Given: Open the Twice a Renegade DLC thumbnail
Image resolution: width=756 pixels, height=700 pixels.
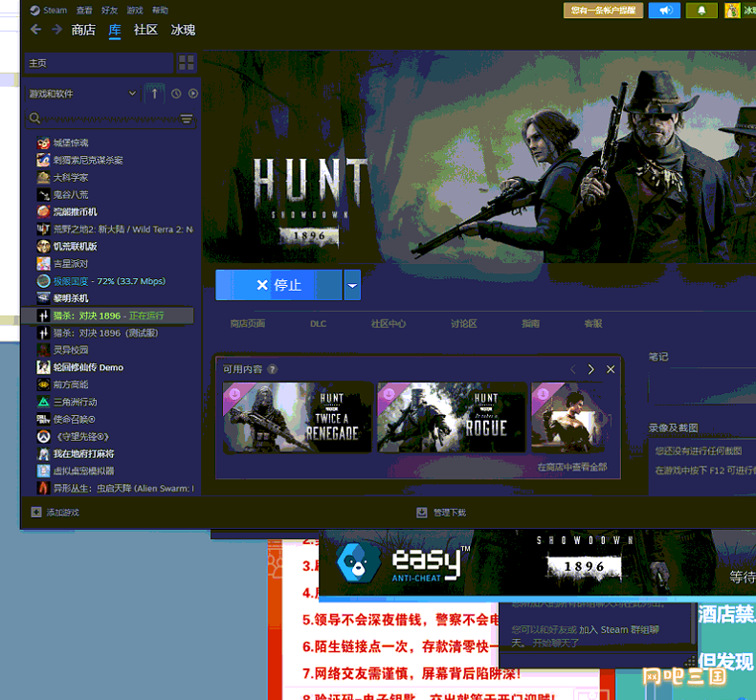Looking at the screenshot, I should coord(298,418).
